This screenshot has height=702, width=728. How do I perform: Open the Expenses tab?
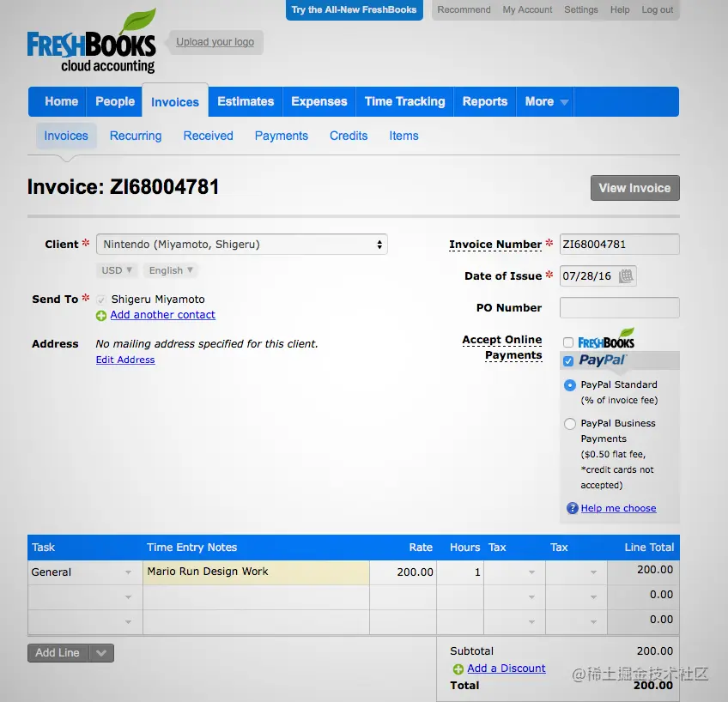pyautogui.click(x=319, y=101)
